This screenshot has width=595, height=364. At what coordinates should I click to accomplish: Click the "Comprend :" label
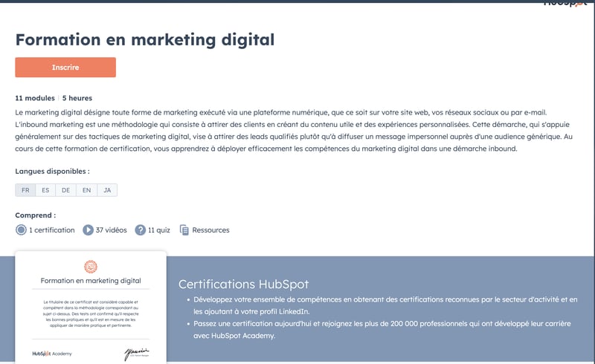click(35, 215)
